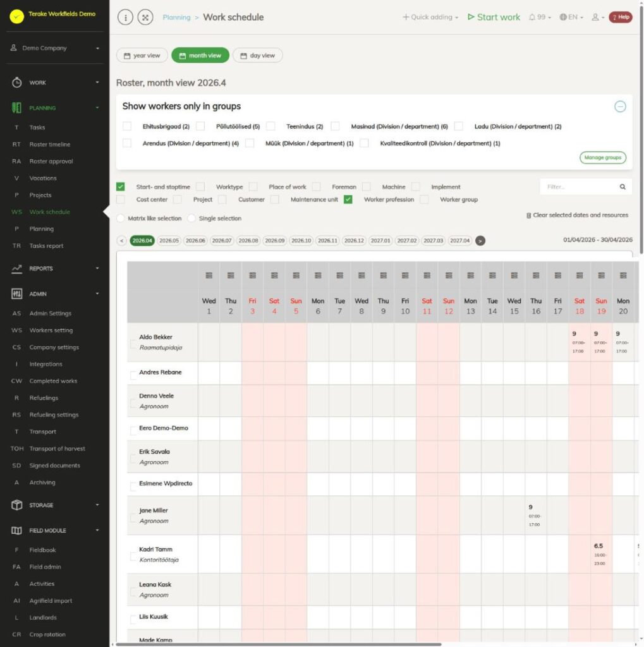
Task: Collapse the groups panel with minus icon
Action: [619, 106]
